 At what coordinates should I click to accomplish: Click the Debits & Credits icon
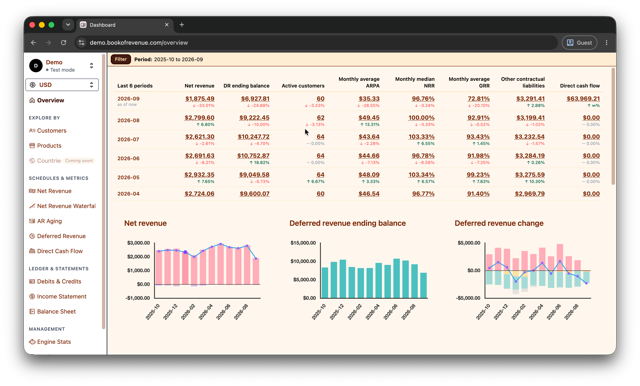coord(32,282)
